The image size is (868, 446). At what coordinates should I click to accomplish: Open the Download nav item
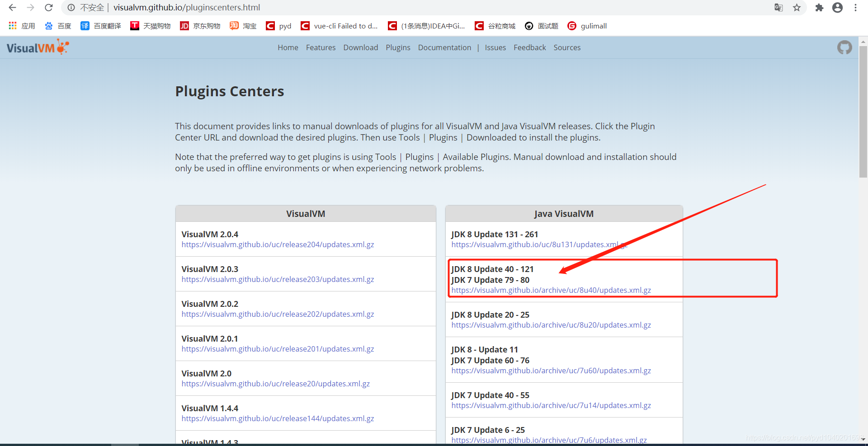[x=360, y=47]
